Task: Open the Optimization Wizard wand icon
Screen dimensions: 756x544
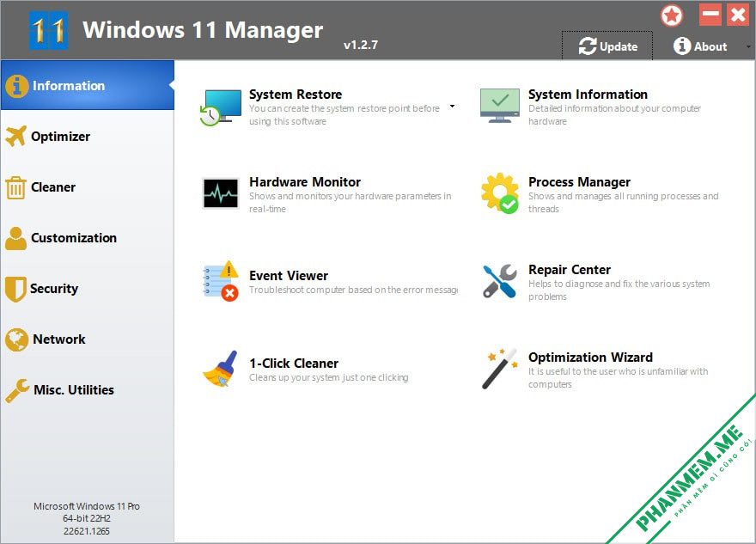Action: [499, 369]
